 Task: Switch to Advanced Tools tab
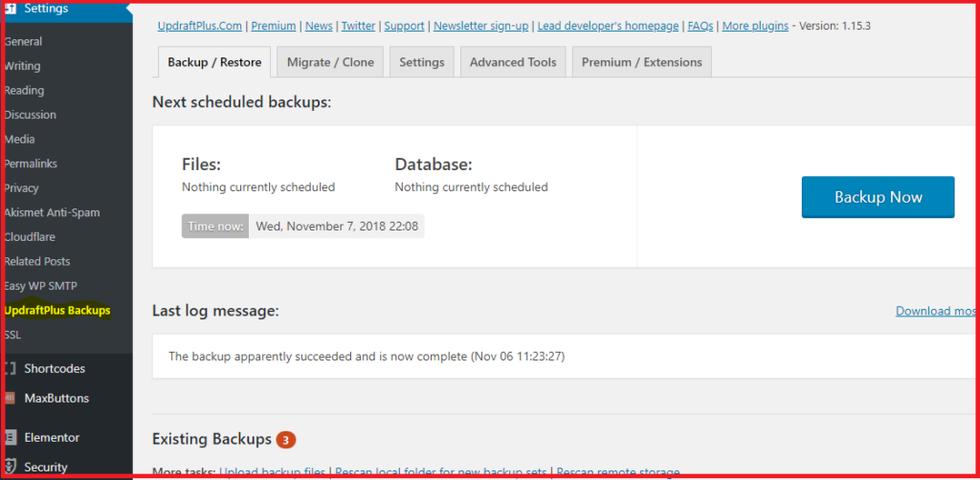(x=513, y=62)
